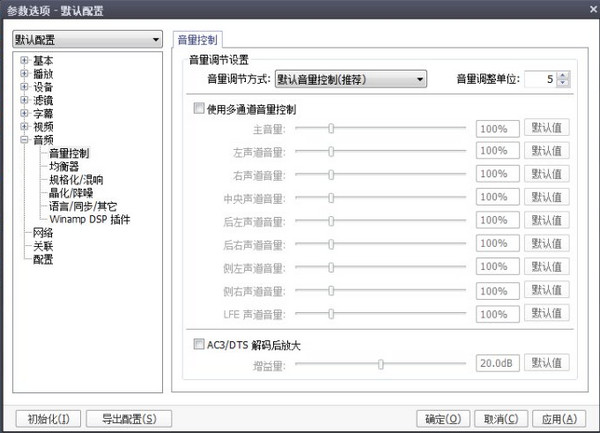600x433 pixels.
Task: Select 音量控制 in the tree
Action: pyautogui.click(x=69, y=153)
